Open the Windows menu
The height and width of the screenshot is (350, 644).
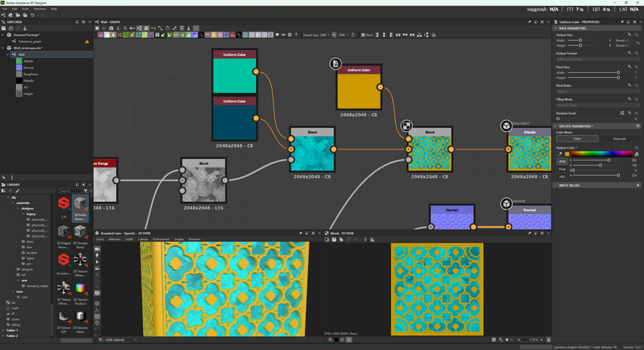[x=39, y=9]
